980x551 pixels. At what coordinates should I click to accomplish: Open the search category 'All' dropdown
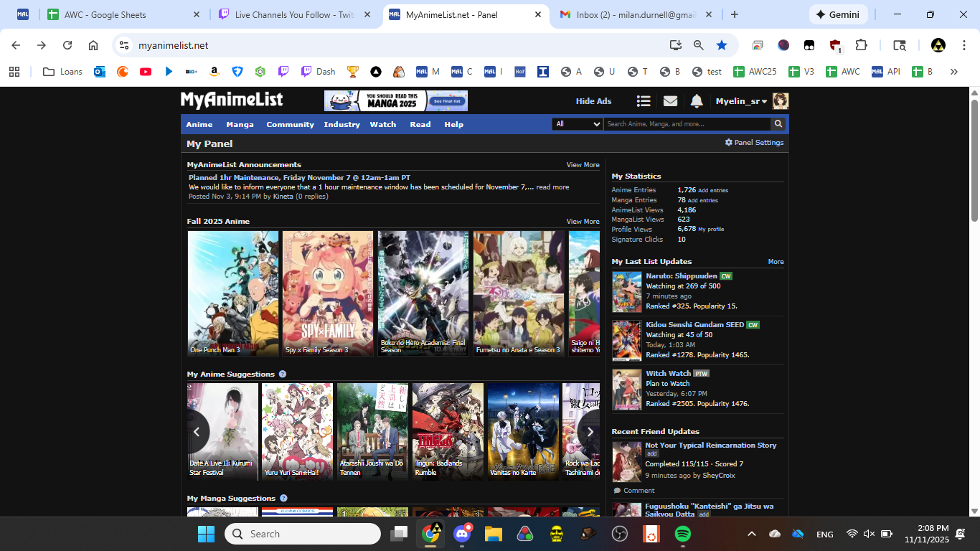pos(578,124)
